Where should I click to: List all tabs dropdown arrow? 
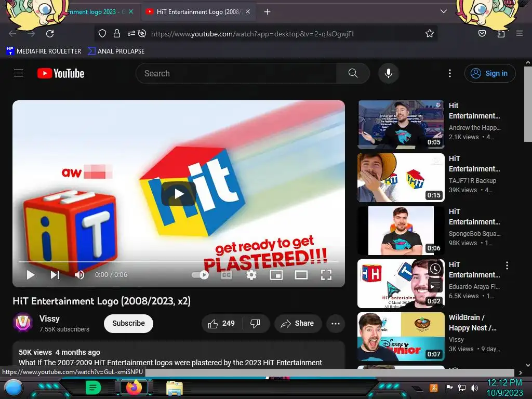(444, 11)
